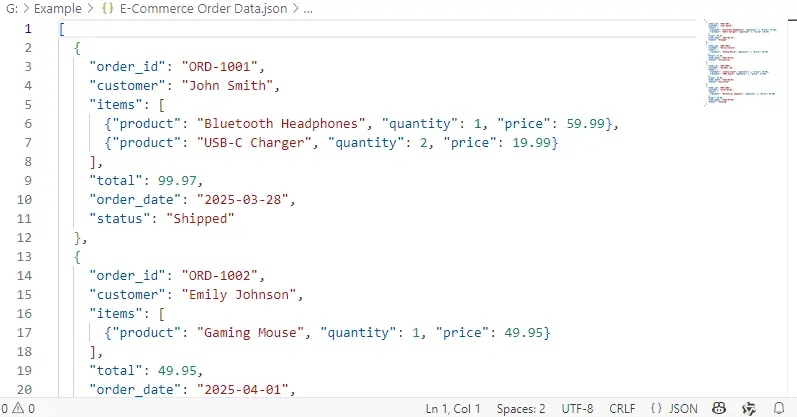Screen dimensions: 797x417
Task: Click the "Shipped" status value
Action: (200, 219)
